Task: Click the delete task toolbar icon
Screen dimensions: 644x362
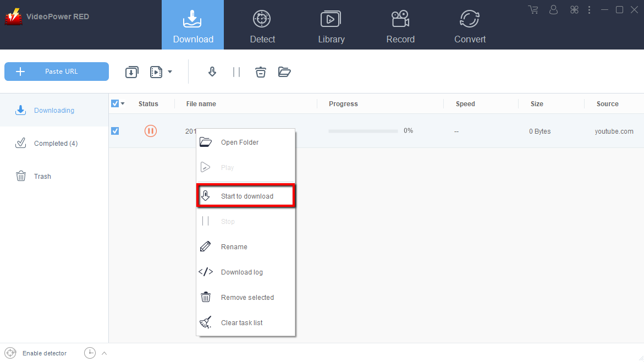Action: point(261,72)
